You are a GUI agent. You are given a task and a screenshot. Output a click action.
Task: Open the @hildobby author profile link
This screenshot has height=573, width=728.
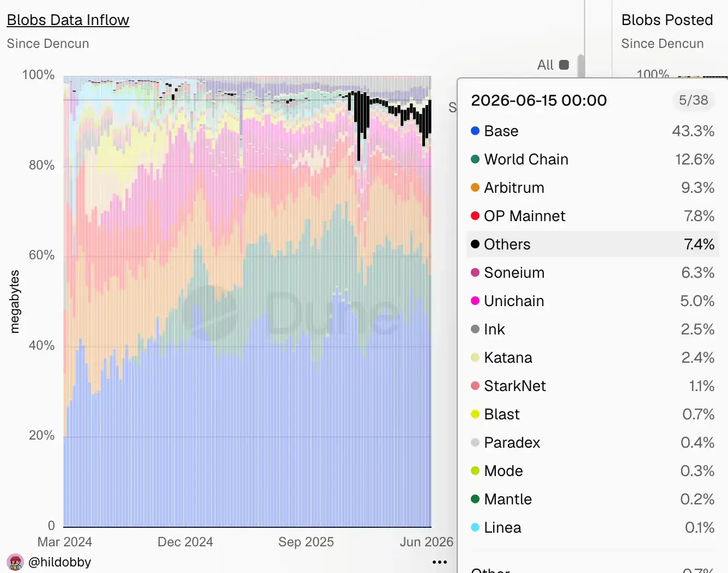click(59, 562)
